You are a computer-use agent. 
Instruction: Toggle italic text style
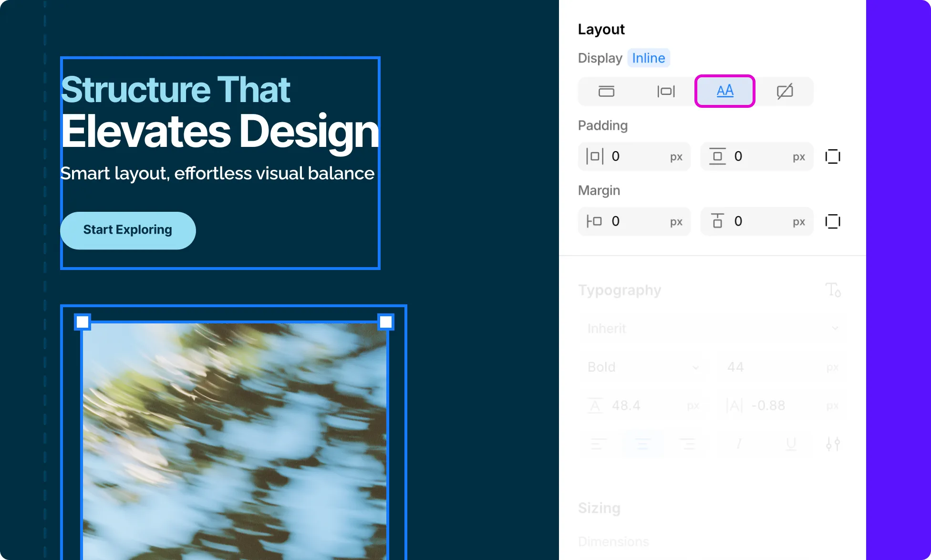739,444
